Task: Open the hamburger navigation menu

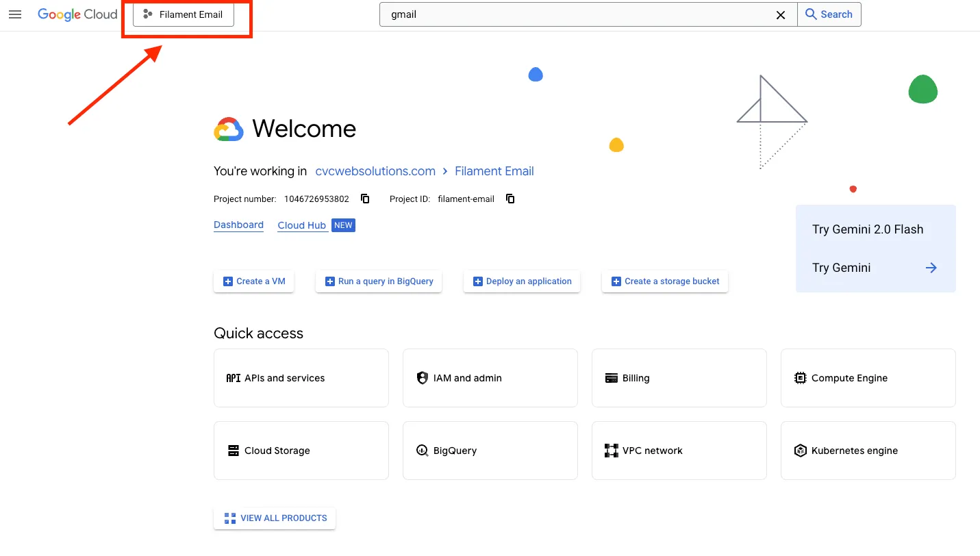Action: (15, 14)
